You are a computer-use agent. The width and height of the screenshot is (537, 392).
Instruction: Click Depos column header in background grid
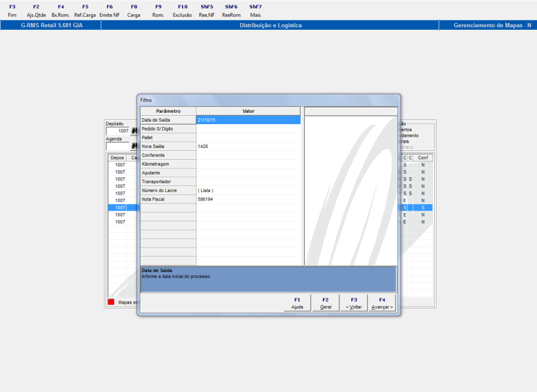[117, 158]
